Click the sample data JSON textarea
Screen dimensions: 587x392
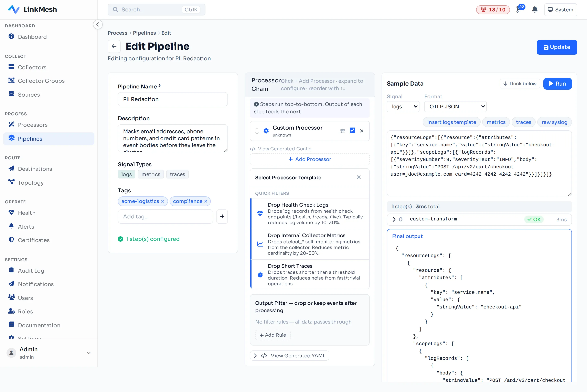(x=479, y=163)
